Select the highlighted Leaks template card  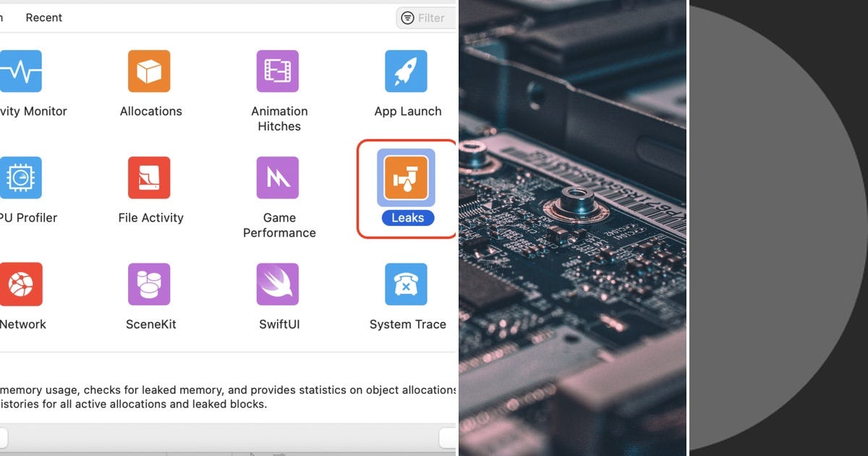click(407, 188)
